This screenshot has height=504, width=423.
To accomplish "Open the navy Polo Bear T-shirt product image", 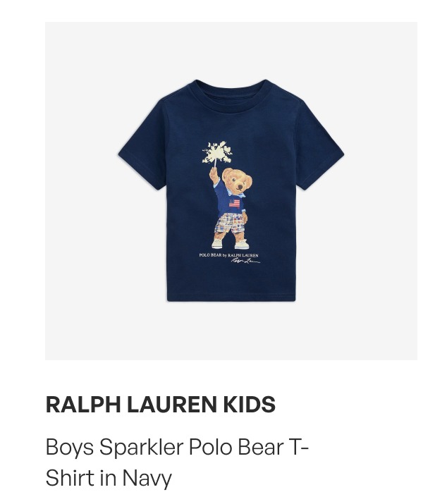I will pyautogui.click(x=231, y=190).
